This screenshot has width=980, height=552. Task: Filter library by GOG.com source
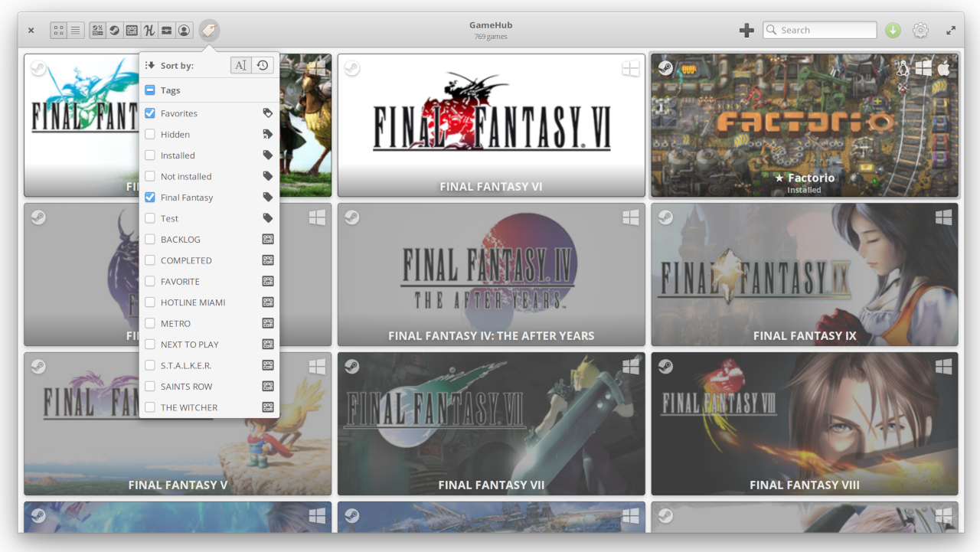pyautogui.click(x=132, y=31)
